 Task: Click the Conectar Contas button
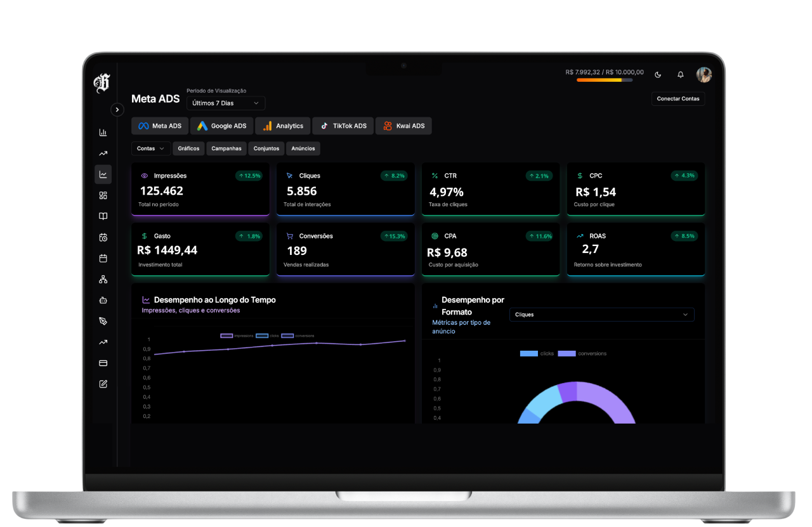pos(678,98)
